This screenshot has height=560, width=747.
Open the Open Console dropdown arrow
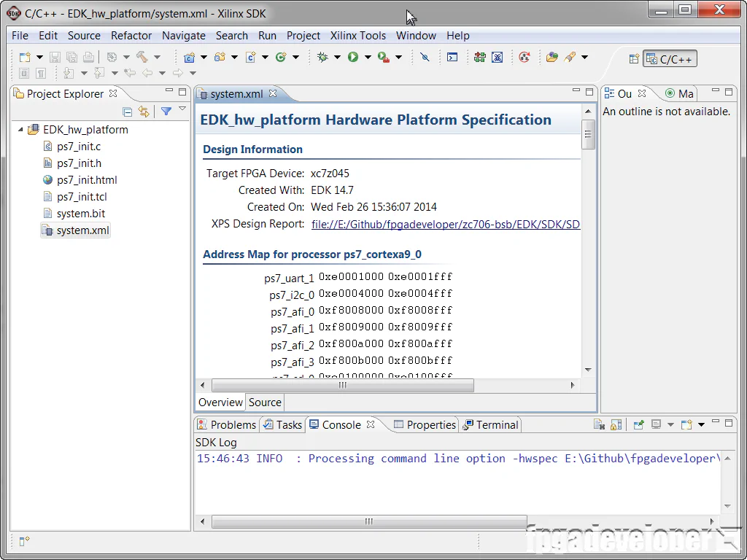coord(702,424)
